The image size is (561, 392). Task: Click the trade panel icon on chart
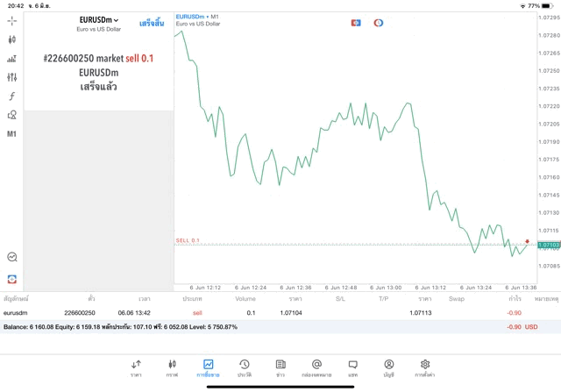coord(356,23)
